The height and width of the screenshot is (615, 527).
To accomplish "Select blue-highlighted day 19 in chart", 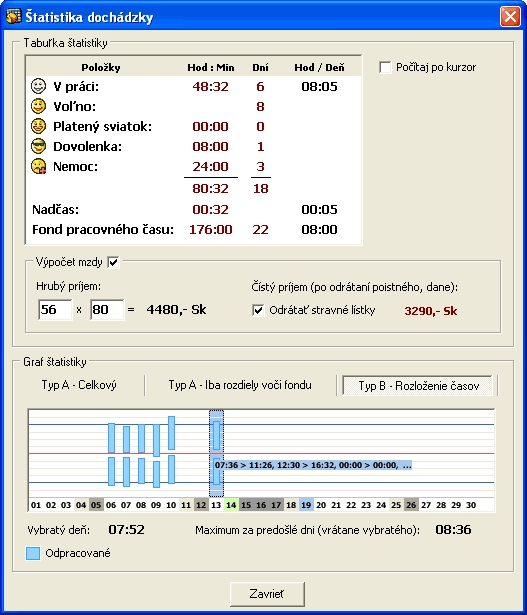I will coord(306,505).
